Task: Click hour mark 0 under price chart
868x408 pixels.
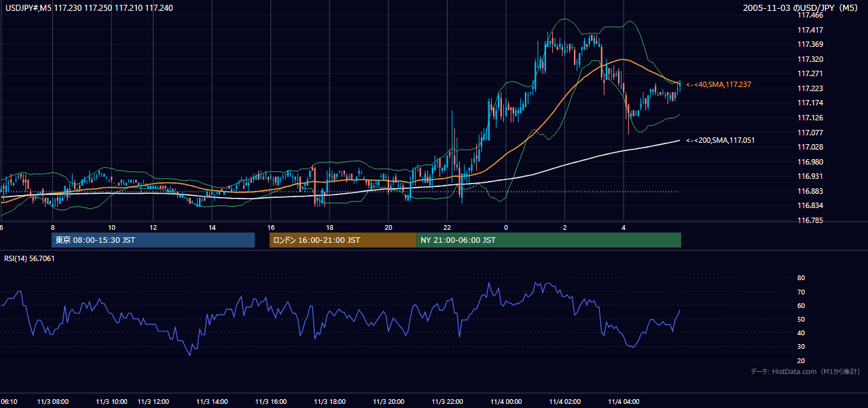Action: (506, 227)
